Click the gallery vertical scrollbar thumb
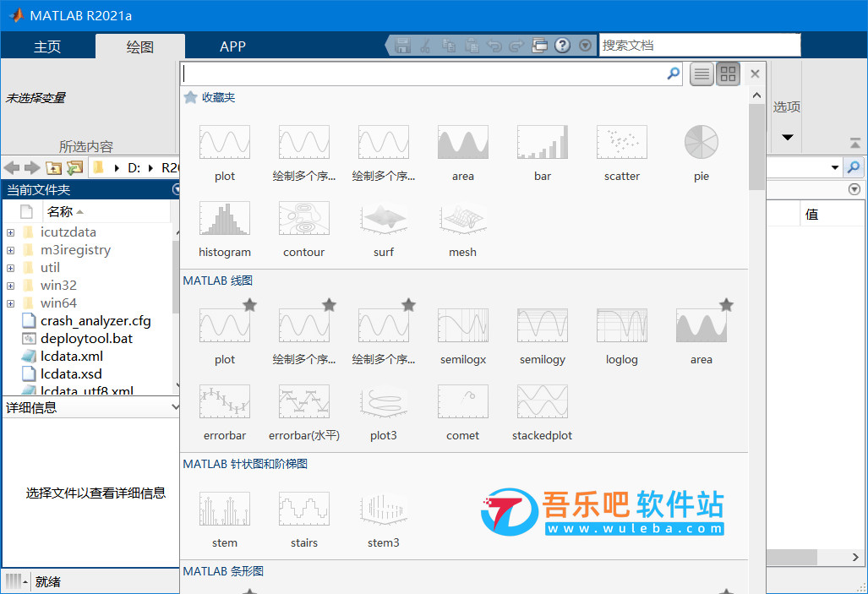This screenshot has width=868, height=594. pos(756,147)
